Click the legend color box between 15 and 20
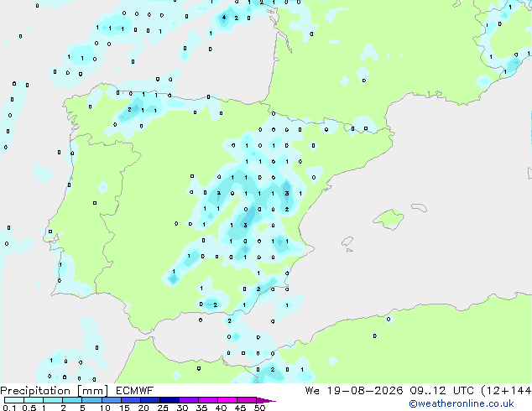The width and height of the screenshot is (532, 411). click(130, 400)
